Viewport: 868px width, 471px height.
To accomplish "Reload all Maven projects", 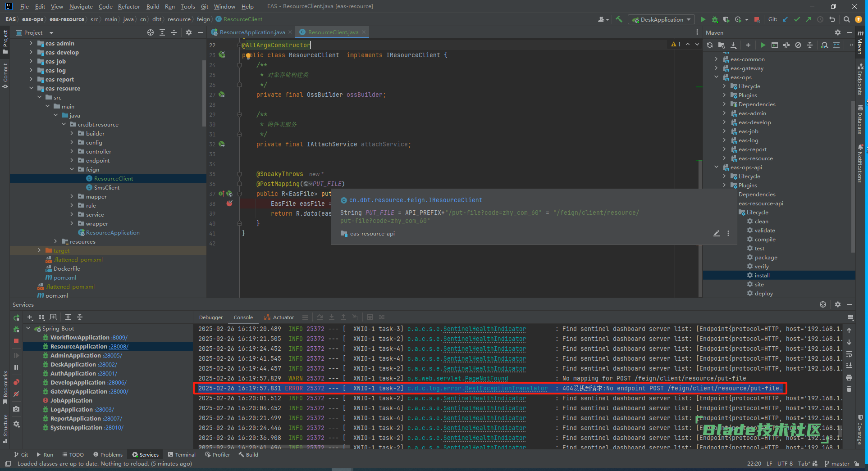I will pyautogui.click(x=710, y=45).
